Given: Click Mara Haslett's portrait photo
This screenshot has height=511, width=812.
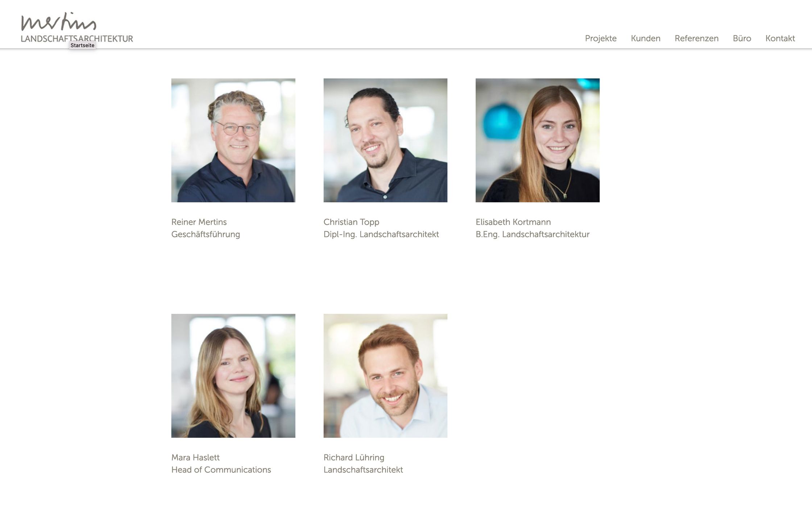Looking at the screenshot, I should tap(233, 376).
